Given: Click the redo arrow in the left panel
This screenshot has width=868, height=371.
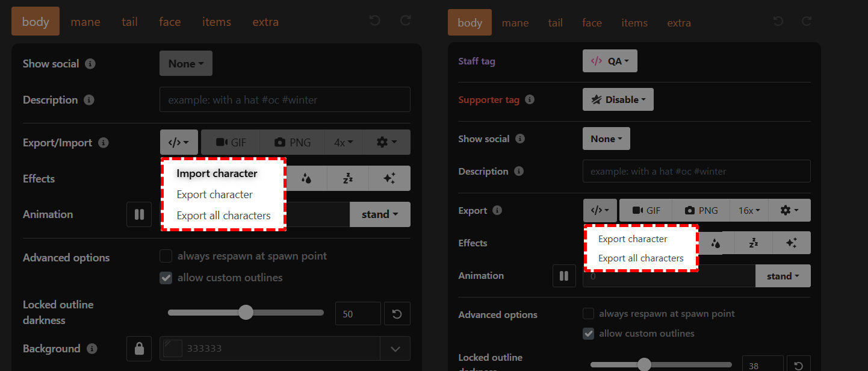Looking at the screenshot, I should 406,21.
